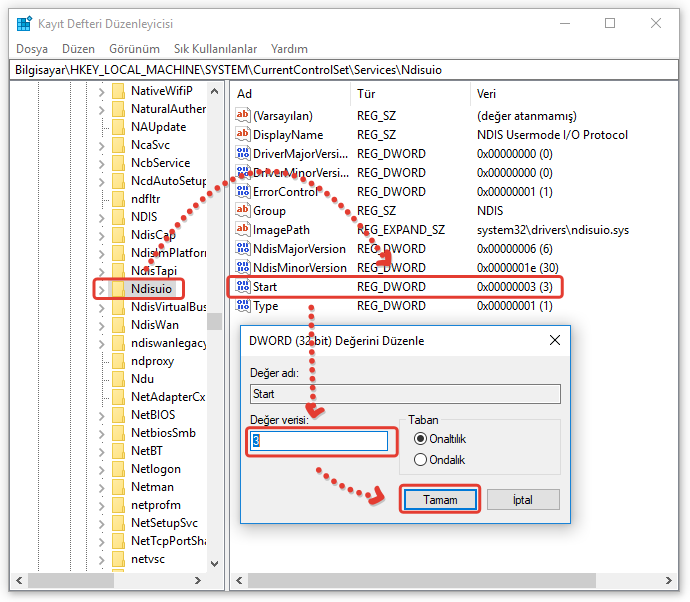Select the NdisMajorVersion DWORD icon
Image resolution: width=690 pixels, height=602 pixels.
242,249
